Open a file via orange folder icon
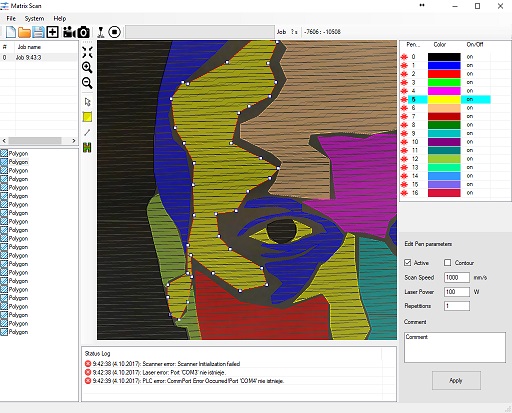This screenshot has height=413, width=512. click(x=24, y=32)
